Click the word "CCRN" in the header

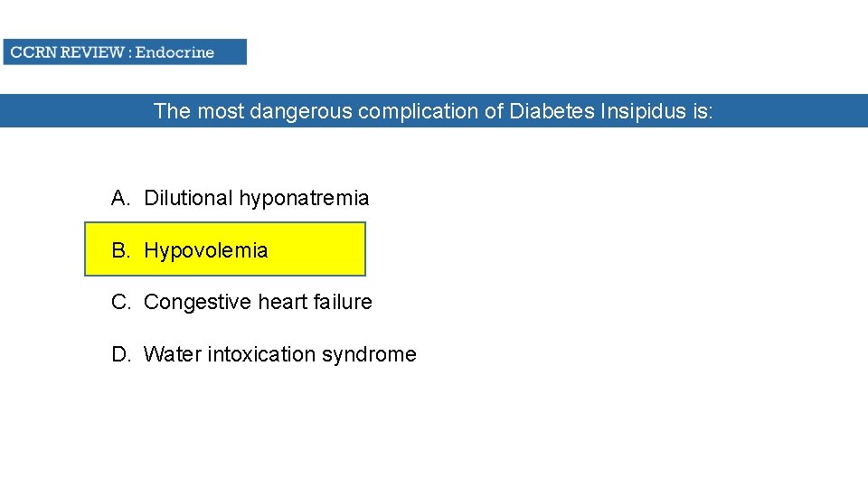point(32,52)
